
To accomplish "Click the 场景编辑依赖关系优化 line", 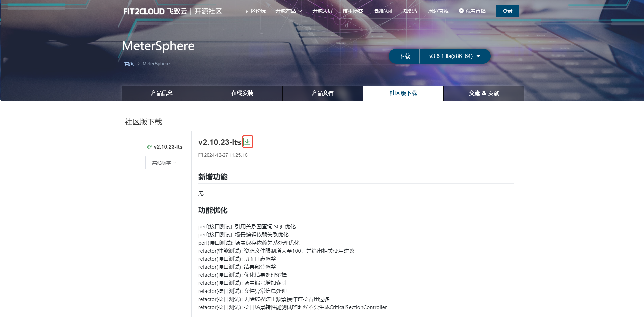I will click(244, 235).
